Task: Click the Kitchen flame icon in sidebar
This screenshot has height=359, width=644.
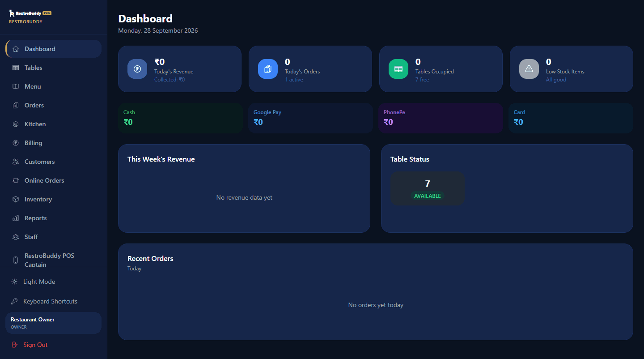Action: (16, 124)
